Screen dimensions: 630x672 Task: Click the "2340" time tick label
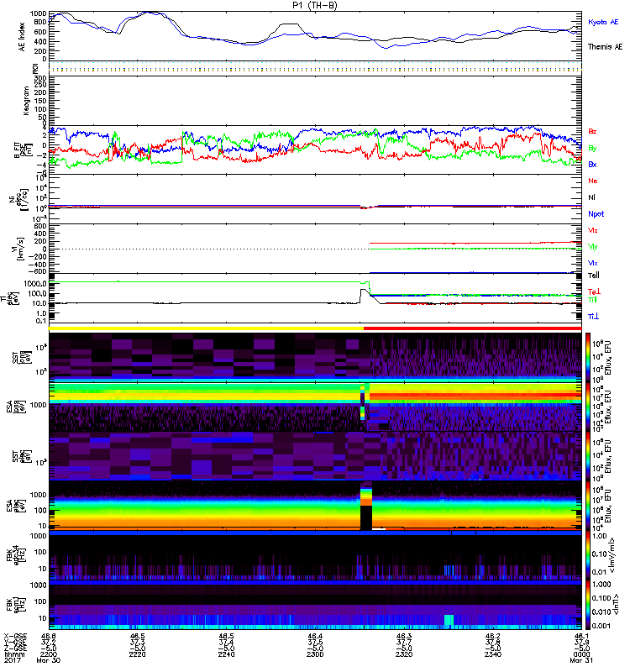[x=492, y=654]
